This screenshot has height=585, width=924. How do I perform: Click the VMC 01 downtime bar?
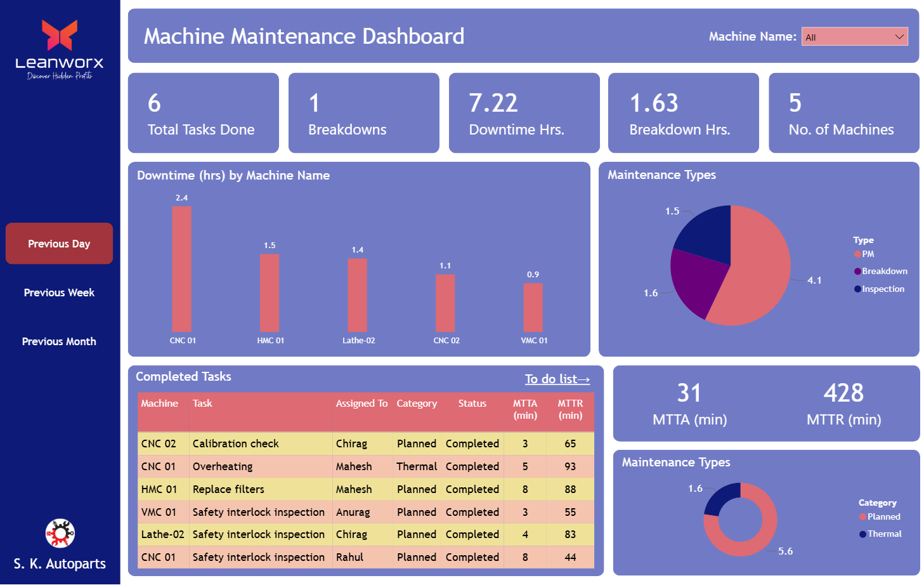533,308
